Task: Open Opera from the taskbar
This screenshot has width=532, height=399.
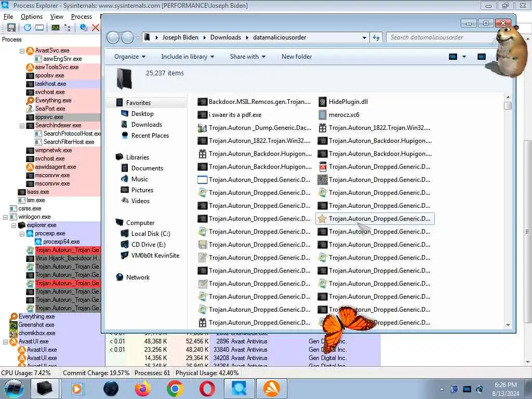Action: pos(207,389)
